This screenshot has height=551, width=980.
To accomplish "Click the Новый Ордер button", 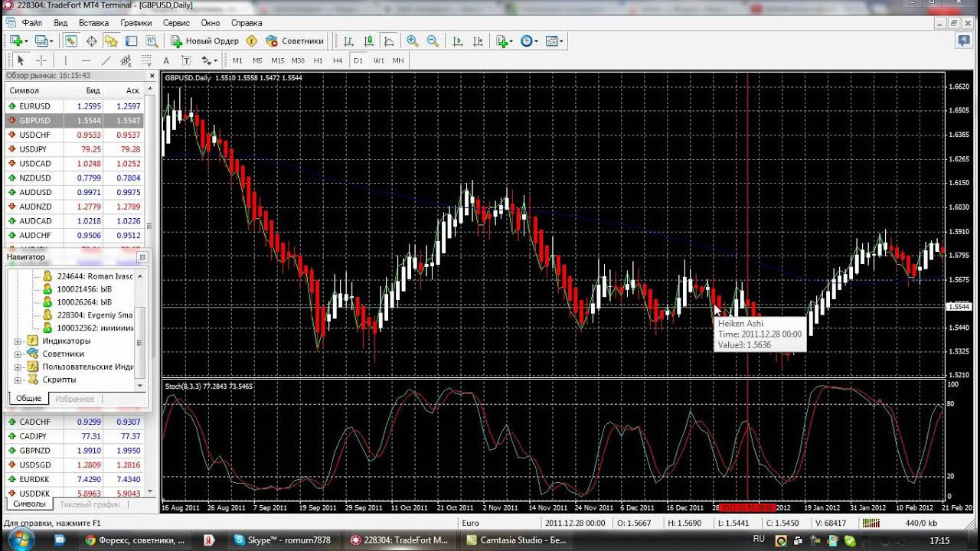I will coord(205,41).
